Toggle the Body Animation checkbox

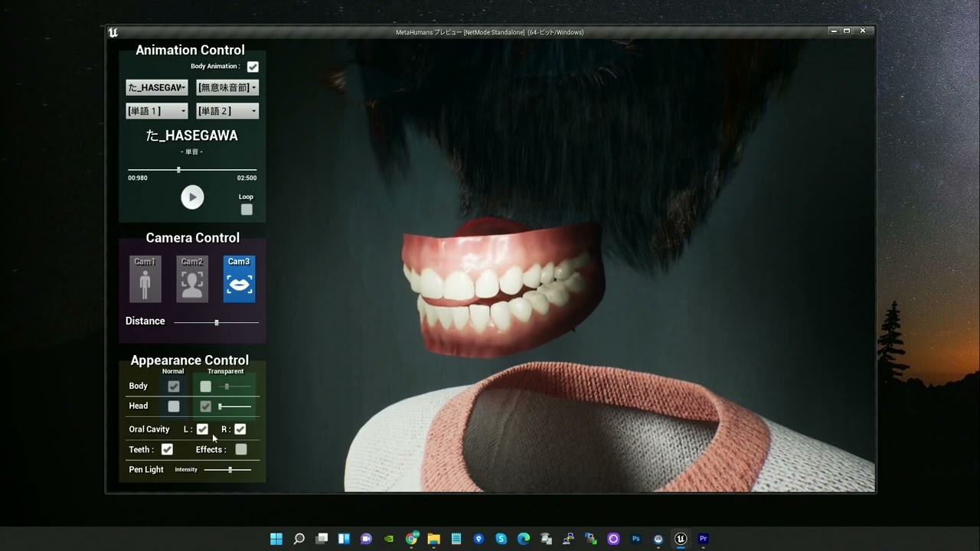[253, 67]
